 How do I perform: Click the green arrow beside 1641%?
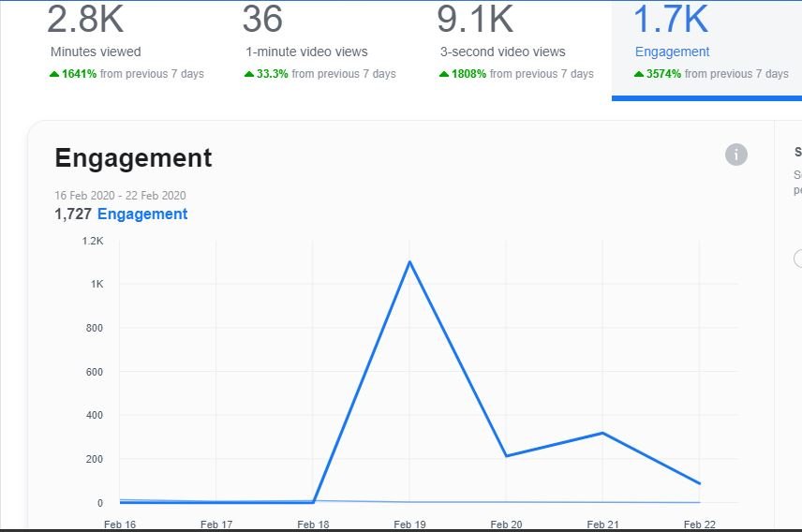click(x=54, y=74)
